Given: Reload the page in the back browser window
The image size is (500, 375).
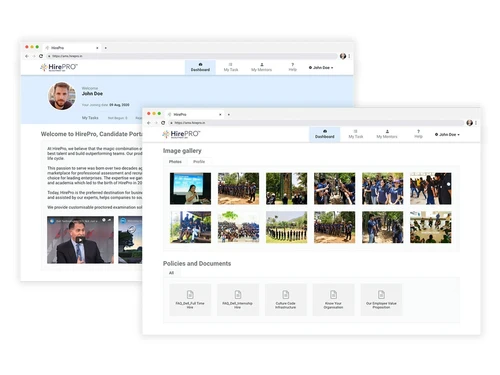Looking at the screenshot, I should (41, 56).
